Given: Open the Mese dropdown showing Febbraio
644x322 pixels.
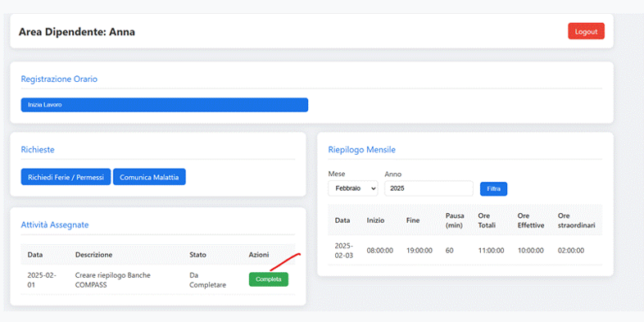Looking at the screenshot, I should coord(353,188).
